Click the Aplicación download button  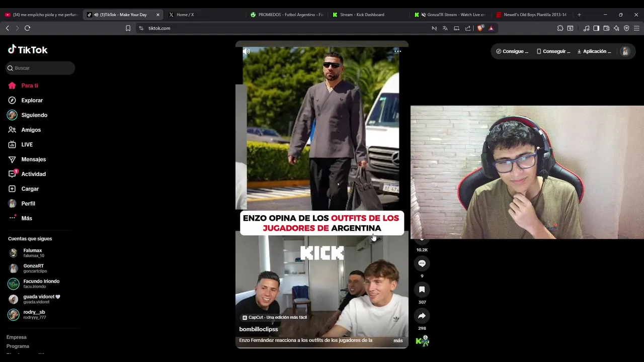pos(594,51)
